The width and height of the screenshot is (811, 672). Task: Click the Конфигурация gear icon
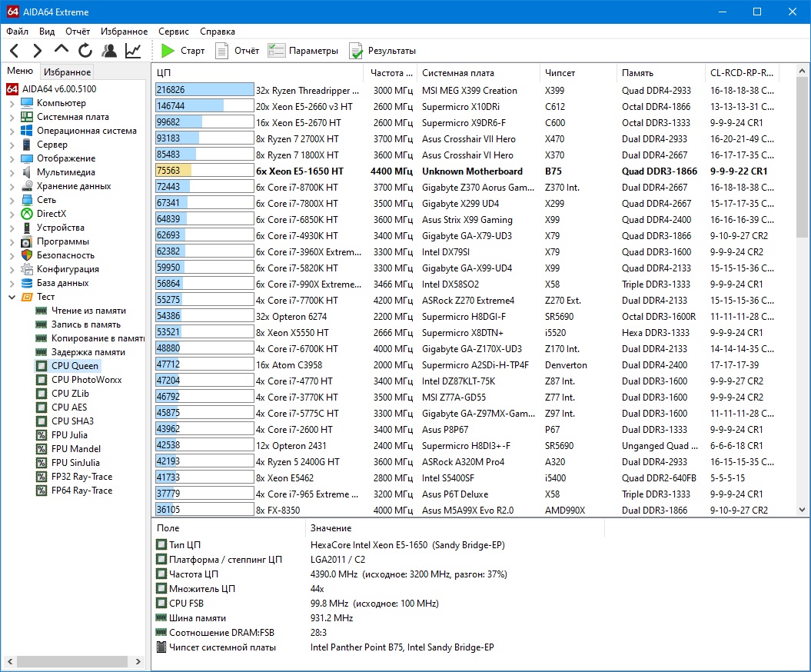[x=27, y=269]
